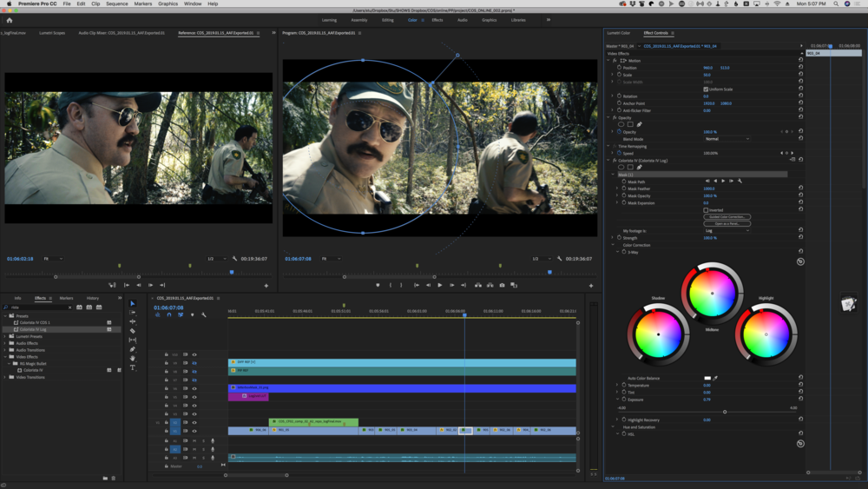Select the Slip tool
This screenshot has height=489, width=868.
coord(132,340)
